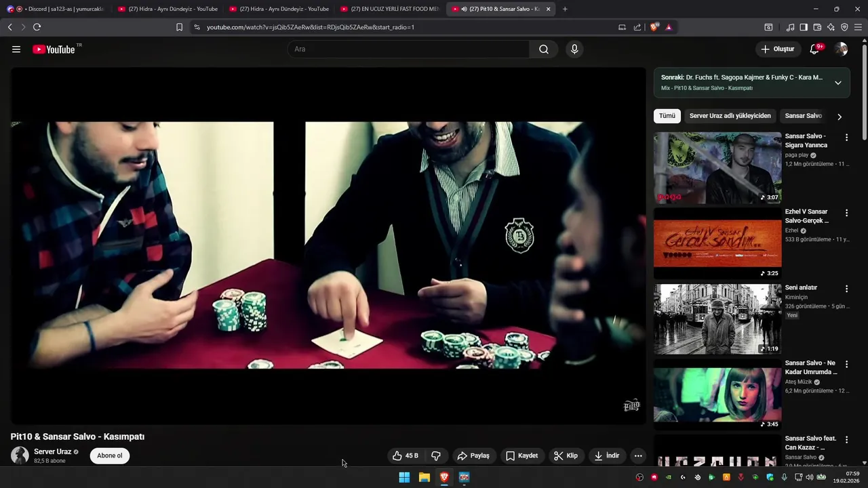
Task: Open options for Sansar Salvo feat. Can Kazaz
Action: click(x=846, y=440)
